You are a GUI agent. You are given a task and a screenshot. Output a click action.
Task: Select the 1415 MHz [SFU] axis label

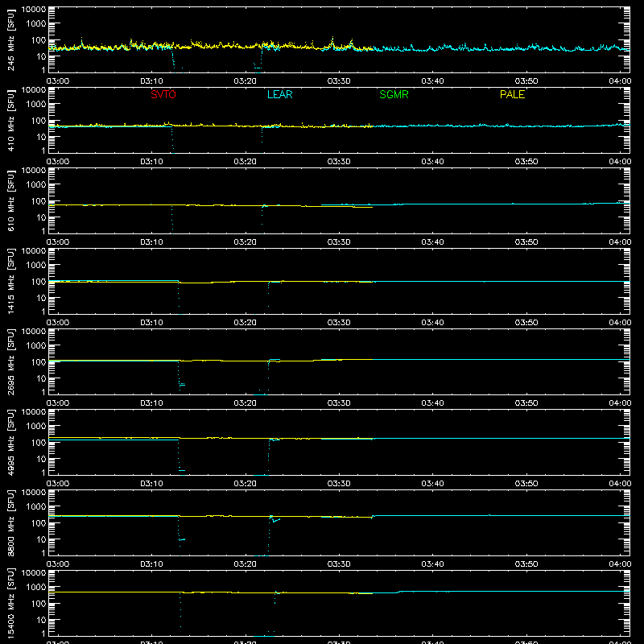pos(11,281)
